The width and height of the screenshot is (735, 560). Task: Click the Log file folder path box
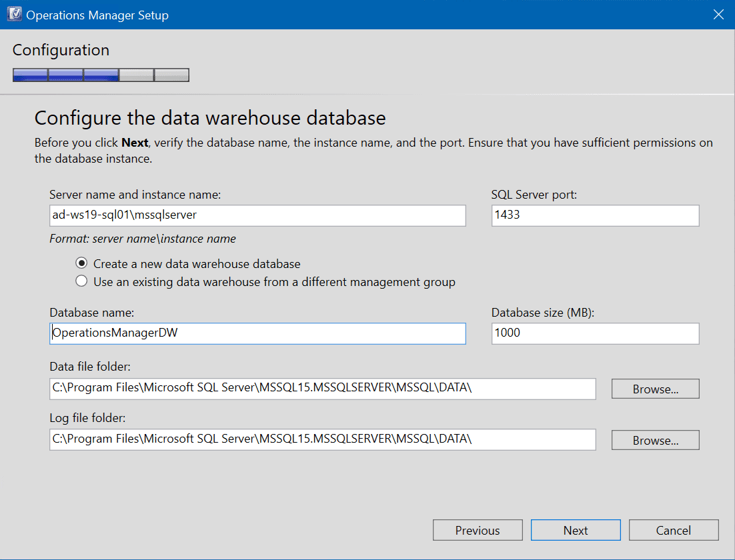point(322,439)
